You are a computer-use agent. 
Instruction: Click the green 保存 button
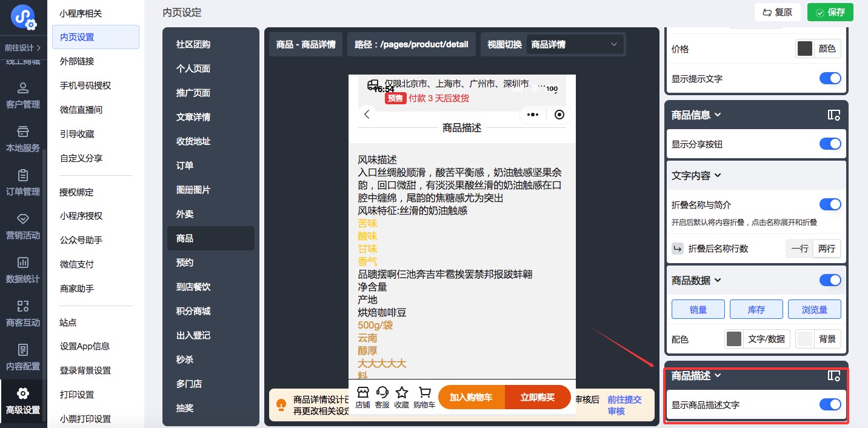(830, 12)
